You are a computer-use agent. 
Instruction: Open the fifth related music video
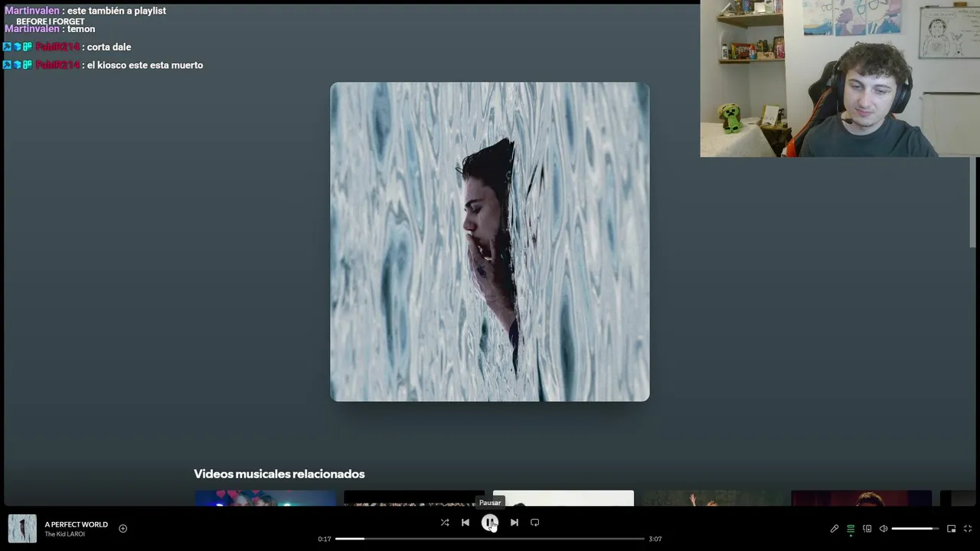(861, 498)
